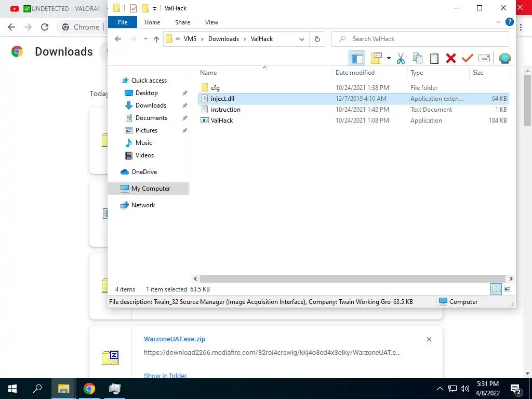Open Quick access in navigation pane
Image resolution: width=532 pixels, height=399 pixels.
[149, 81]
